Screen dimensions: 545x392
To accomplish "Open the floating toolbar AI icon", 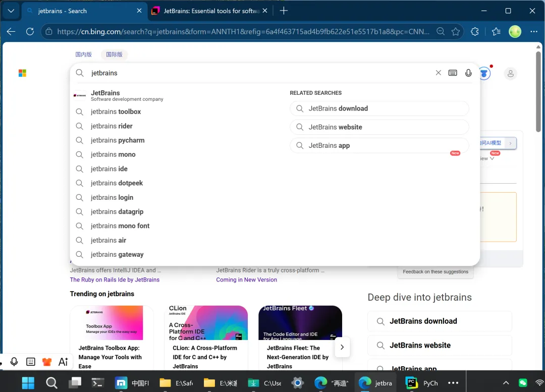I will pyautogui.click(x=63, y=362).
